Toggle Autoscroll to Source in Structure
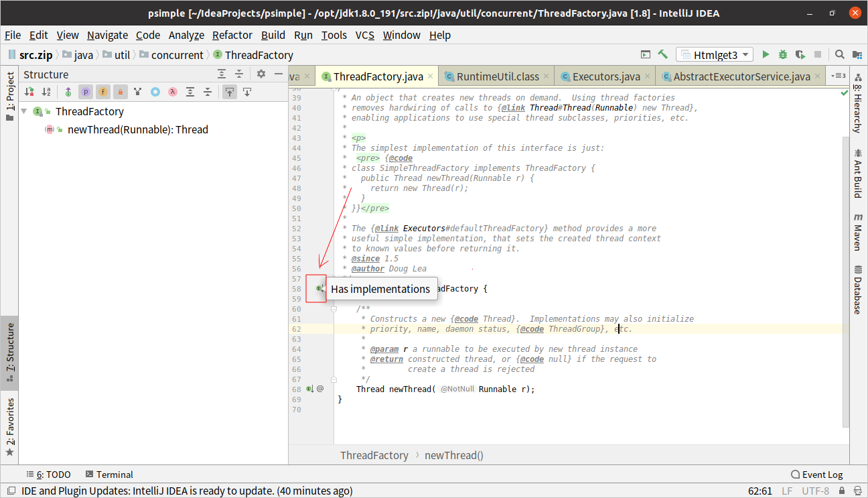The width and height of the screenshot is (868, 498). pos(230,92)
